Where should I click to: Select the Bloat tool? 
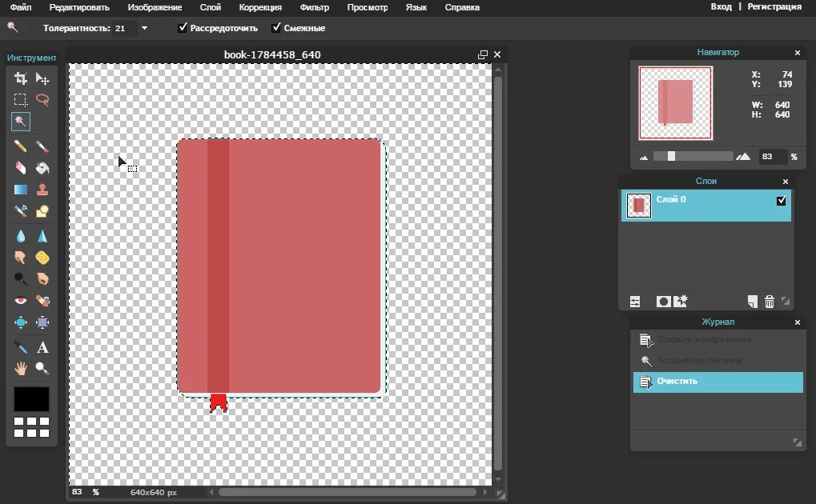tap(20, 322)
